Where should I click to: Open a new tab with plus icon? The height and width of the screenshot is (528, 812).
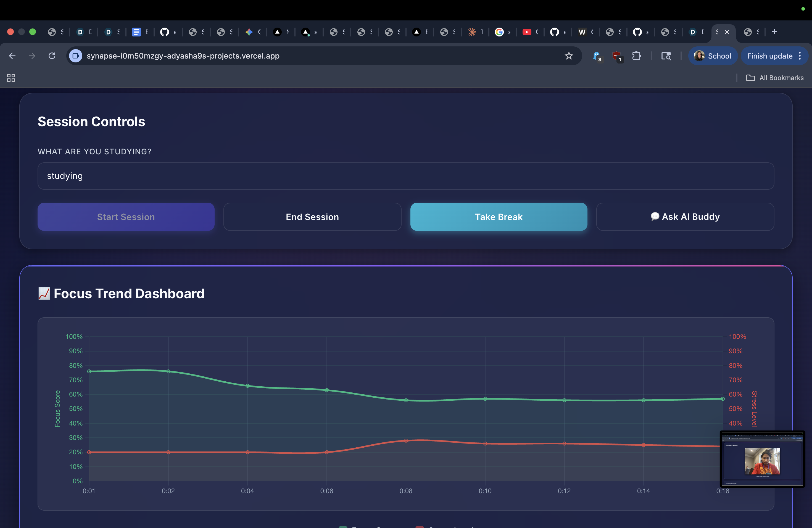774,32
